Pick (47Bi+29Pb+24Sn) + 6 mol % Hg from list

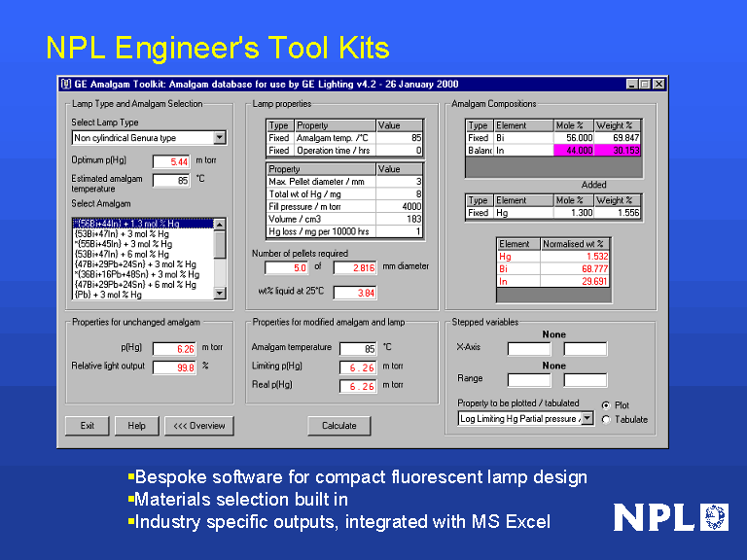coord(137,284)
